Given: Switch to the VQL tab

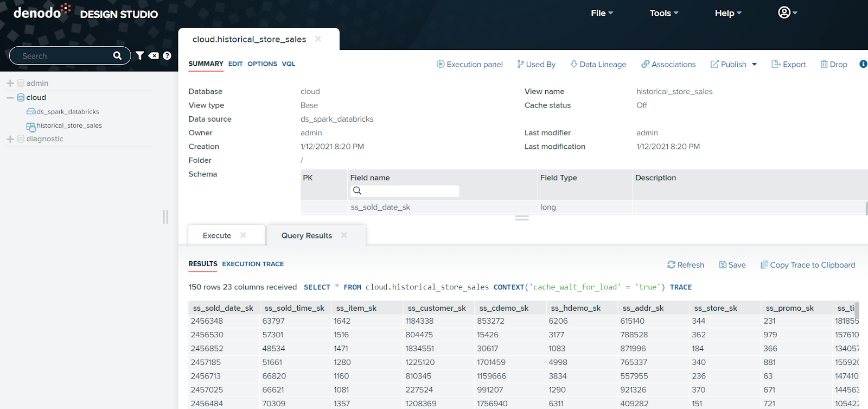Looking at the screenshot, I should (289, 64).
